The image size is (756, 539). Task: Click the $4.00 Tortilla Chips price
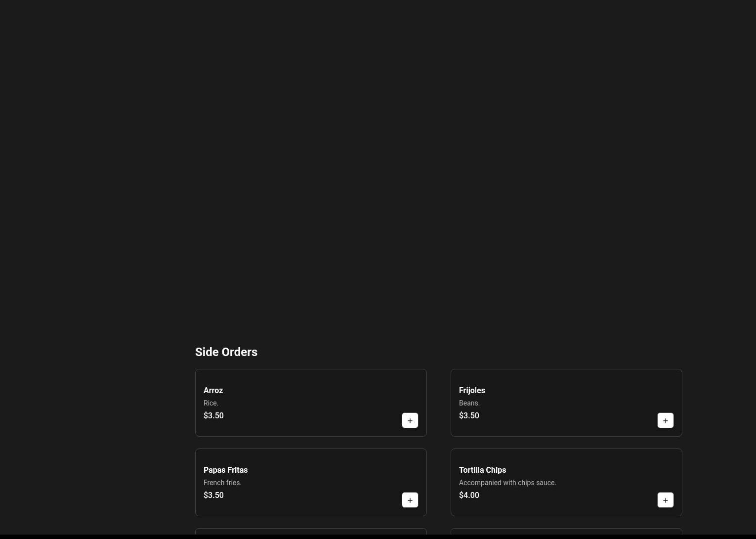click(x=469, y=495)
